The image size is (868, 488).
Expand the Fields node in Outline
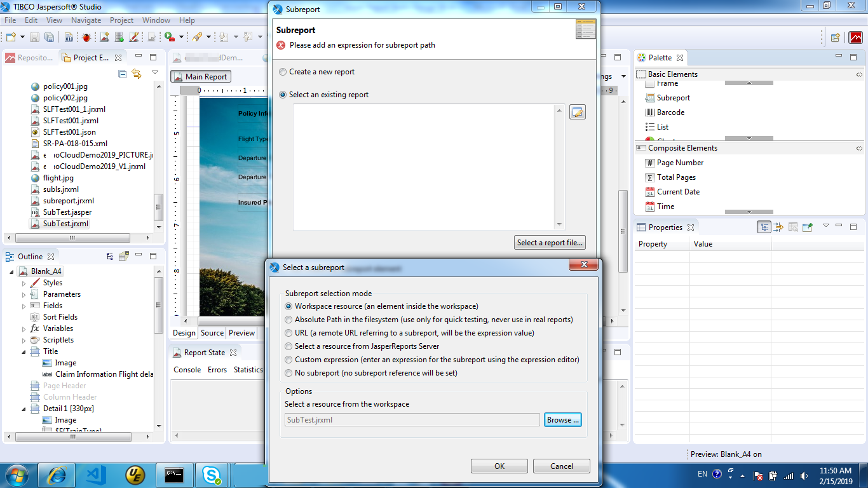click(24, 306)
